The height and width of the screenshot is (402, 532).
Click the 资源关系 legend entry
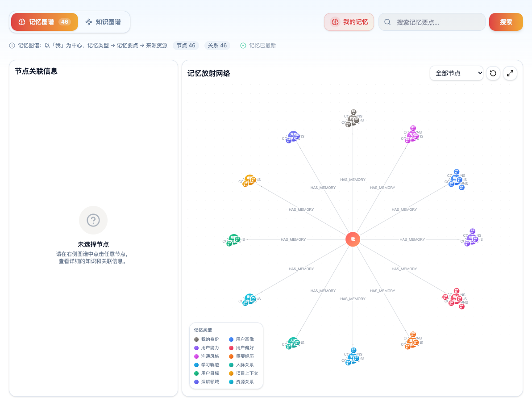coord(241,381)
